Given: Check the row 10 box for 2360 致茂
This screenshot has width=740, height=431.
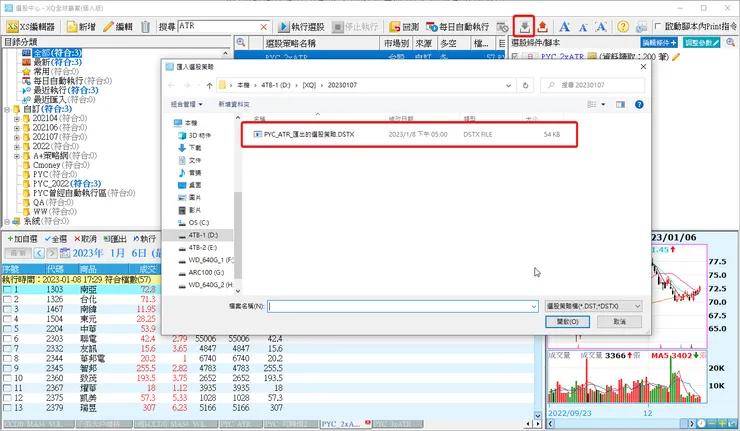Looking at the screenshot, I should (x=7, y=378).
